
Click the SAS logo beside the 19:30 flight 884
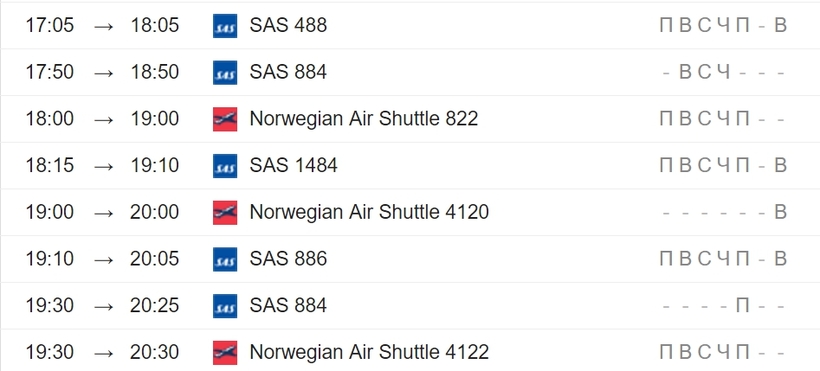click(225, 306)
